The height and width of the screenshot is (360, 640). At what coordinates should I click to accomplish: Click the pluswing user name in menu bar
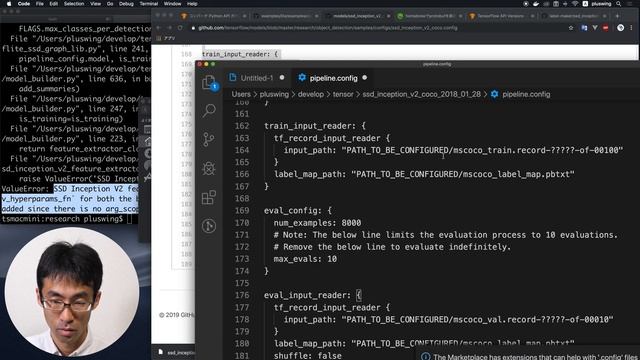point(601,4)
